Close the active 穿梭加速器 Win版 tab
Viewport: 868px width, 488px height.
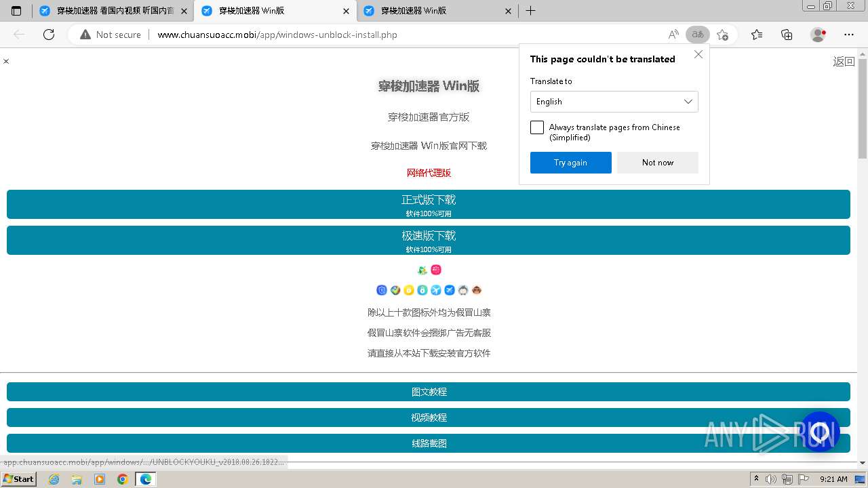pyautogui.click(x=346, y=11)
